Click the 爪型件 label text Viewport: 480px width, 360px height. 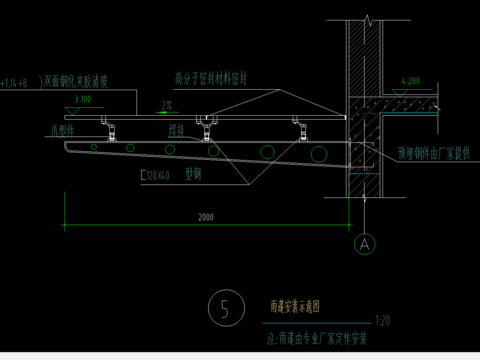62,130
